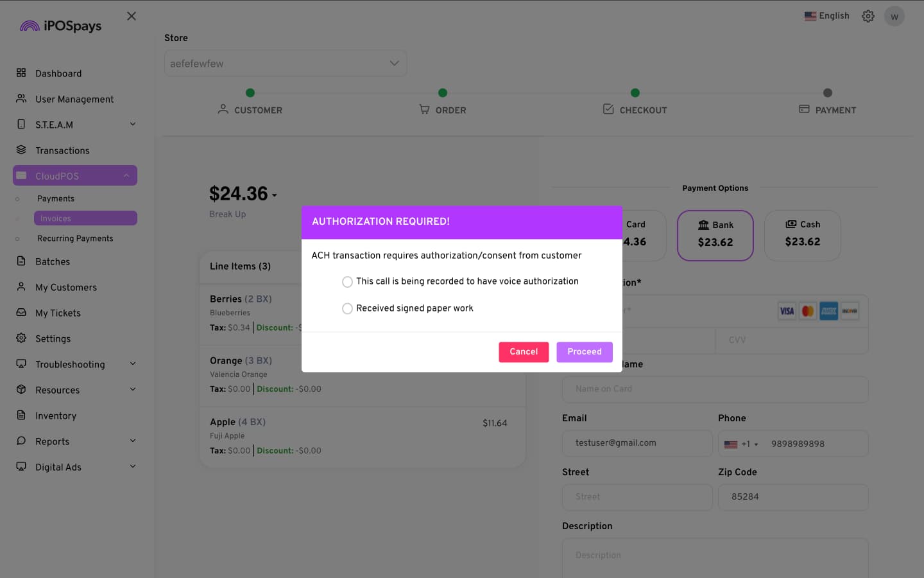Click the Email input field
The width and height of the screenshot is (924, 578).
pos(637,443)
